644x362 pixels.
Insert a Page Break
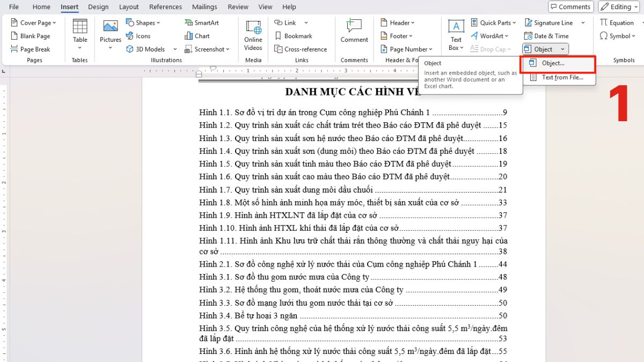click(31, 49)
